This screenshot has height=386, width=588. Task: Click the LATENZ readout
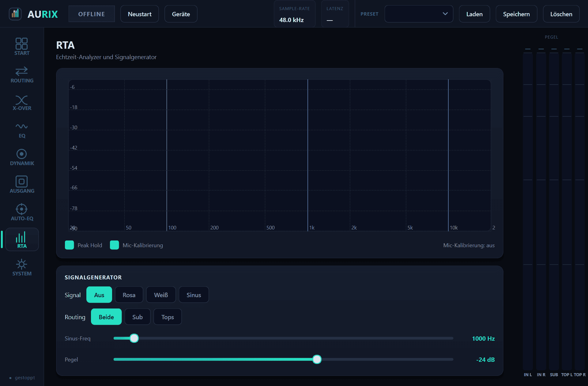335,14
